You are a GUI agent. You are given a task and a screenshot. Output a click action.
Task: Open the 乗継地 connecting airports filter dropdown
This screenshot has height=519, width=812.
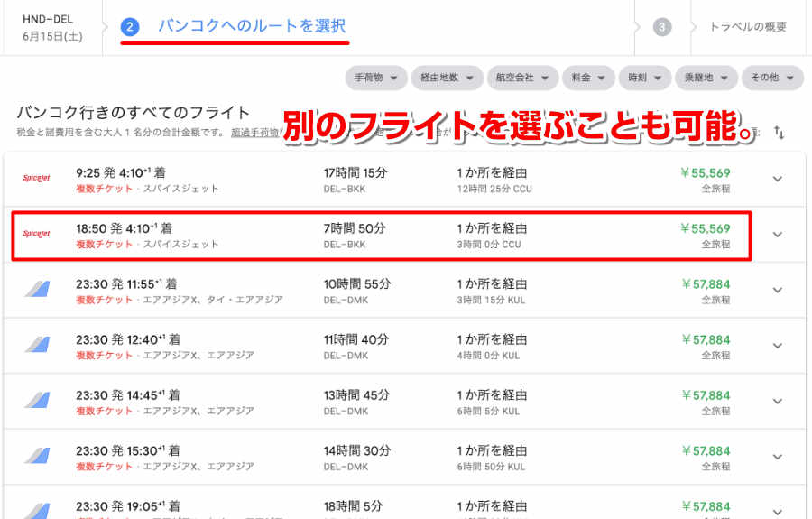706,78
